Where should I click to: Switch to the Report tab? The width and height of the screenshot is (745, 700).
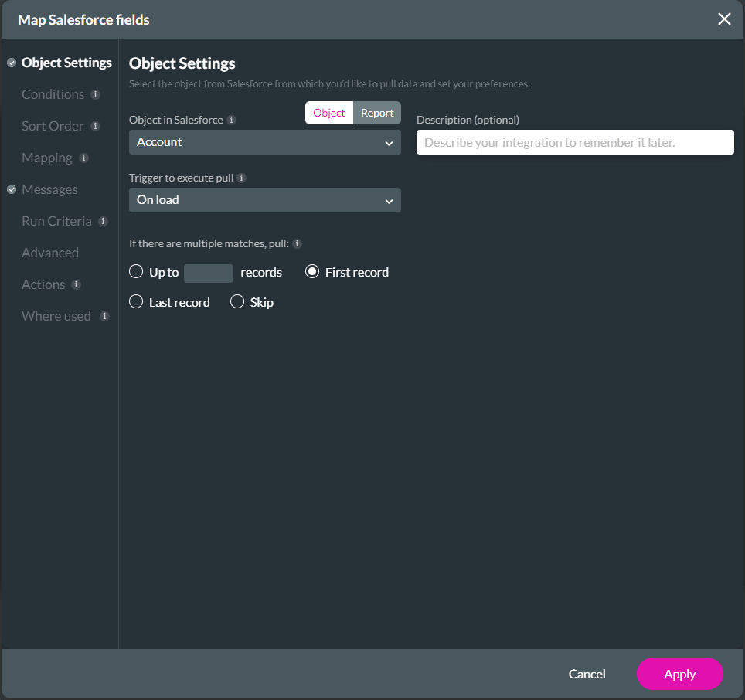[377, 112]
